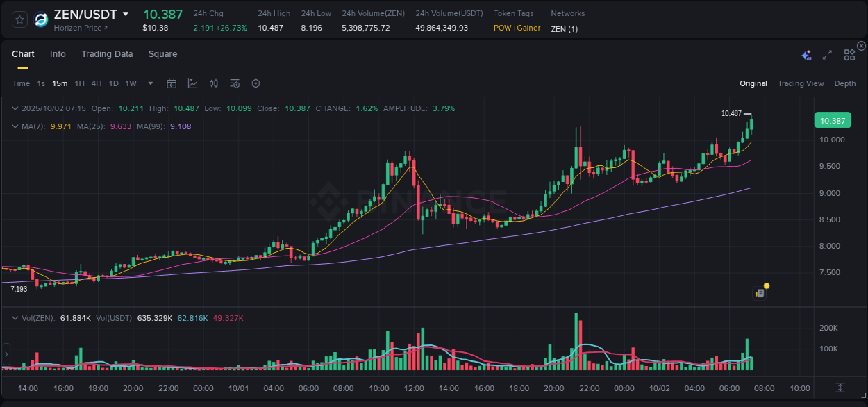Open the ZEN/USDT pair dropdown
The height and width of the screenshot is (407, 868).
(x=126, y=14)
